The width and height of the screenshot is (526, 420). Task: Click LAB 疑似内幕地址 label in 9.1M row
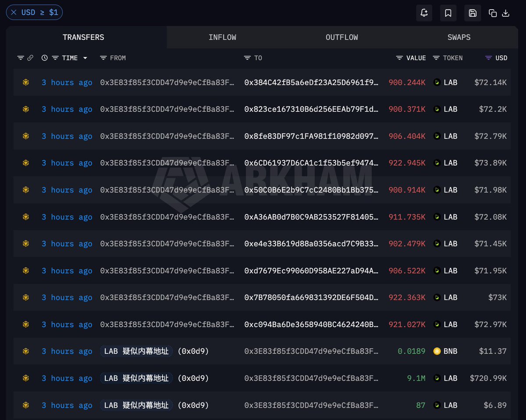[x=136, y=378]
